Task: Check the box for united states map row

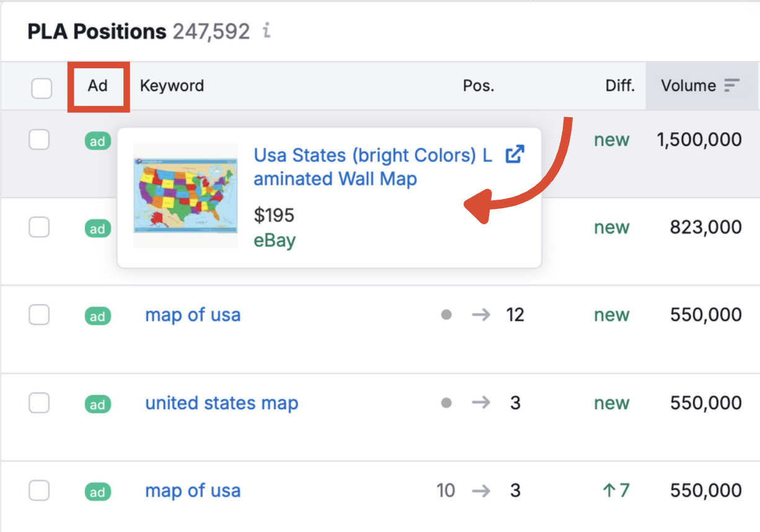Action: [x=40, y=404]
